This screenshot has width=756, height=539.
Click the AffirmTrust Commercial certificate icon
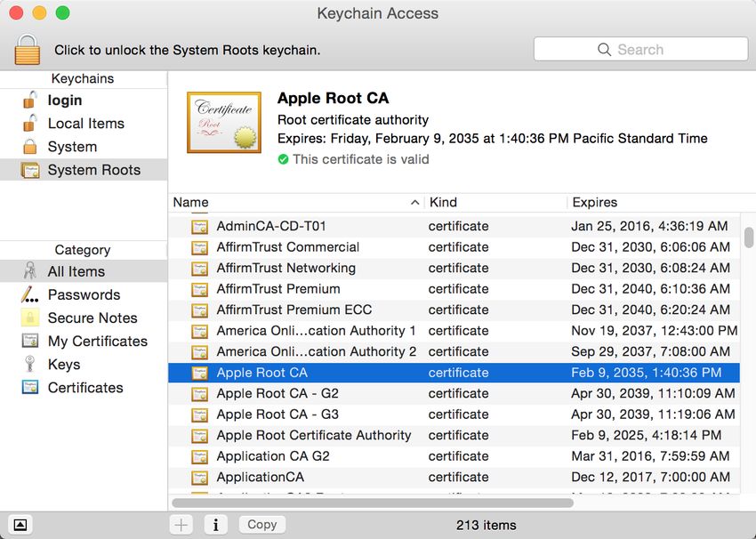(199, 248)
